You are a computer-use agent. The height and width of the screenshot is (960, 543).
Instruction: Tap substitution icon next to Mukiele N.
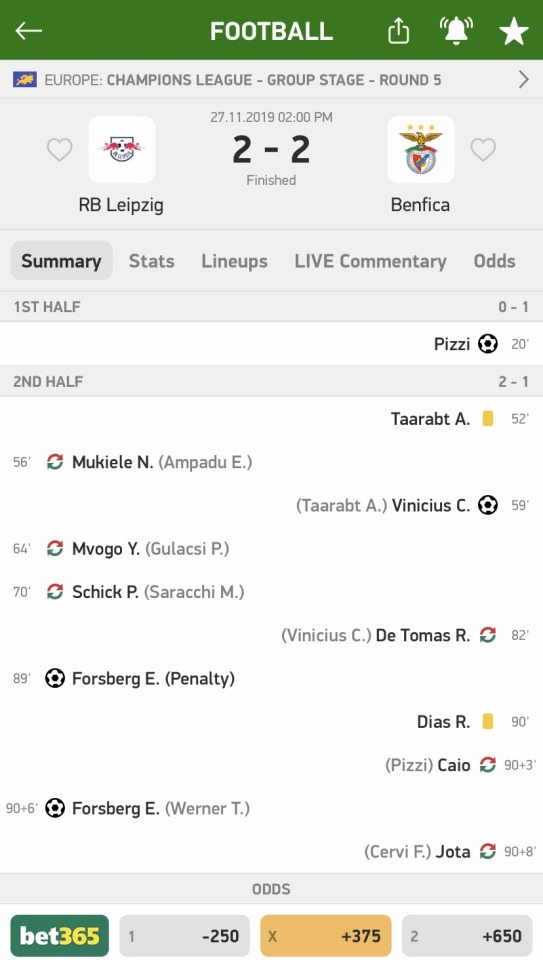tap(55, 462)
